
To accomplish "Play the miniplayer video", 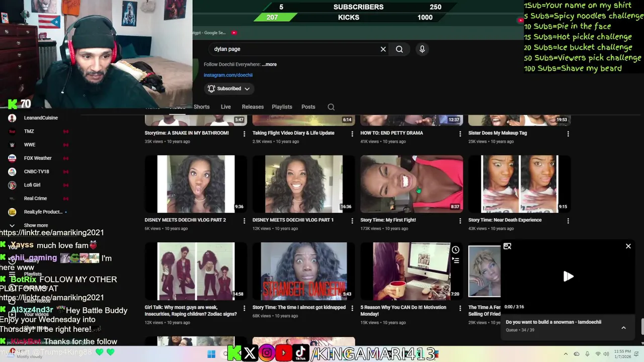I will [568, 276].
